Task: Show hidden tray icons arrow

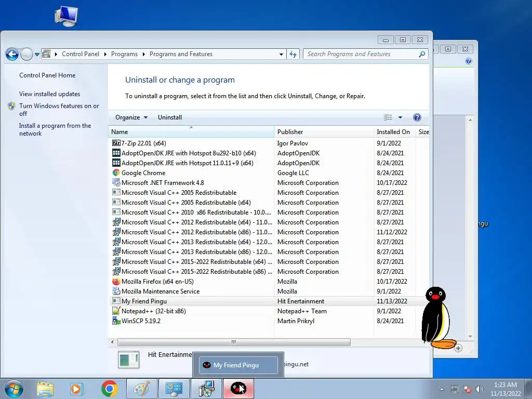Action: tap(442, 389)
